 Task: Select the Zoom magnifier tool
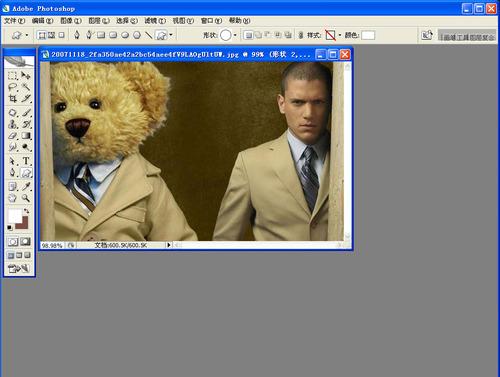26,198
